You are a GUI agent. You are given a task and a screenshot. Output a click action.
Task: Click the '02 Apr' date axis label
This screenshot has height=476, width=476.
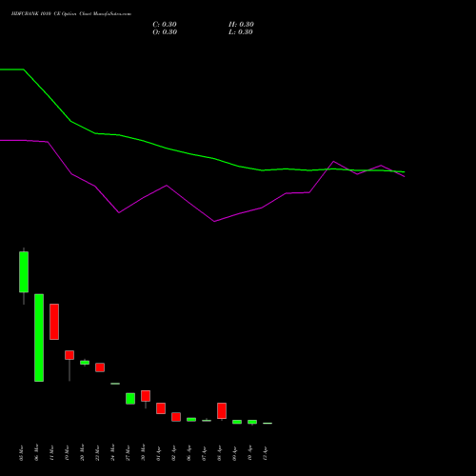[x=173, y=453]
